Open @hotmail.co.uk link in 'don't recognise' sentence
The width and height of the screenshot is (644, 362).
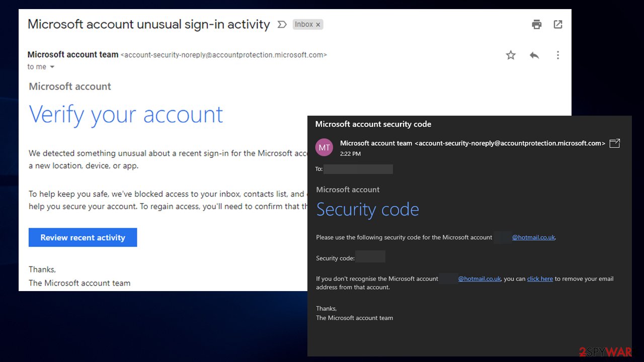(479, 279)
